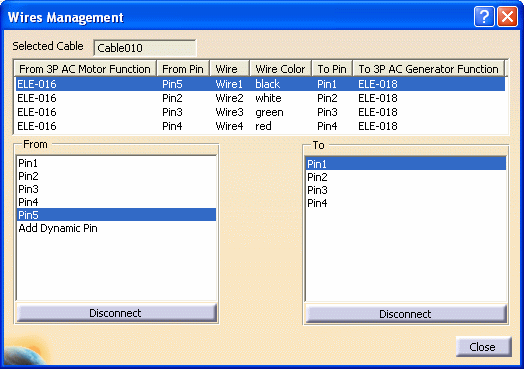Click the To Pin column header
The image size is (524, 369).
coord(332,69)
